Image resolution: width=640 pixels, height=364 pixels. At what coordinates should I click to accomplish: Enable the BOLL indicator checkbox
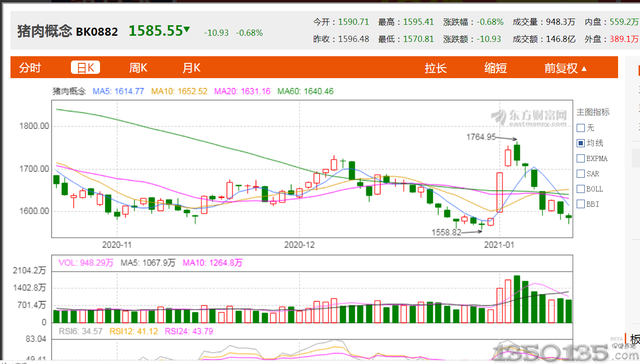tap(581, 189)
